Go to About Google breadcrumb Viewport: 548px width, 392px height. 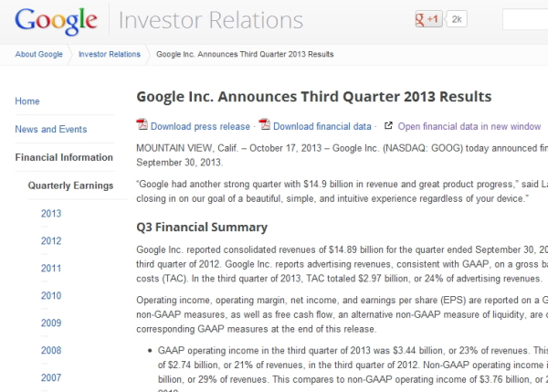(x=39, y=54)
